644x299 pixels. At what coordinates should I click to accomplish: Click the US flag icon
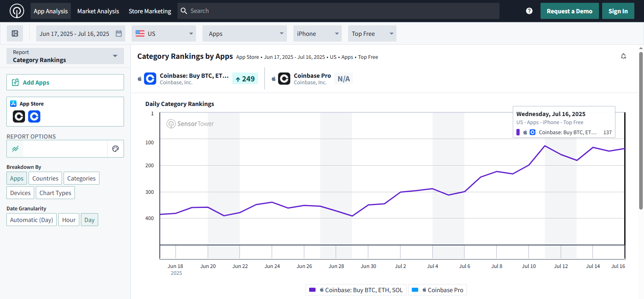(x=140, y=33)
